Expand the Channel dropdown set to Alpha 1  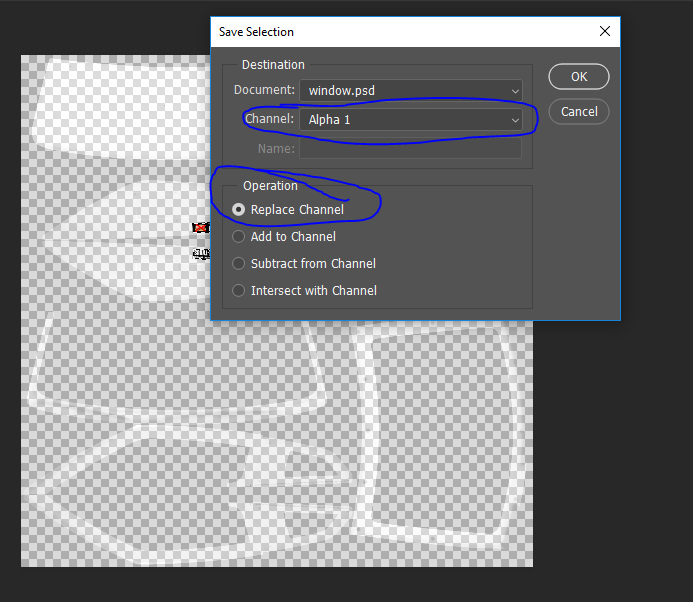coord(410,120)
